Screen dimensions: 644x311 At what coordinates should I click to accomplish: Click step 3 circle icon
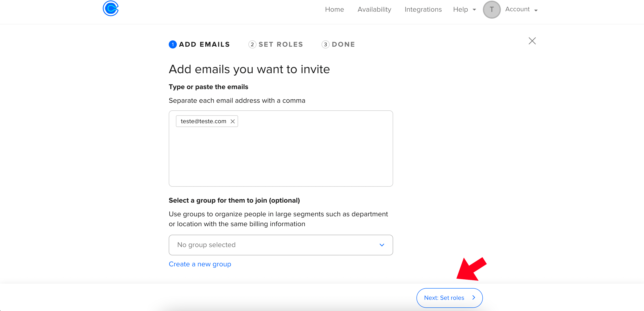coord(325,44)
